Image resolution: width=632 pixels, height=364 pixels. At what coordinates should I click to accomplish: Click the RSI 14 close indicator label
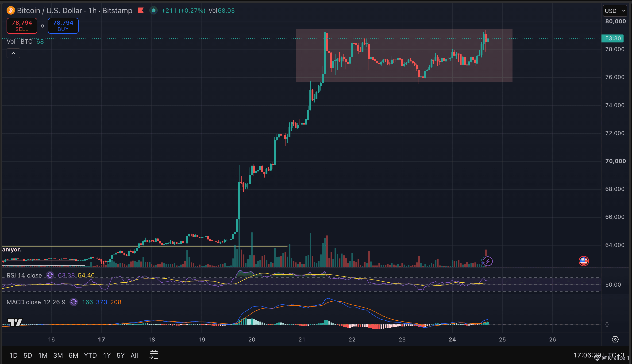click(x=24, y=275)
